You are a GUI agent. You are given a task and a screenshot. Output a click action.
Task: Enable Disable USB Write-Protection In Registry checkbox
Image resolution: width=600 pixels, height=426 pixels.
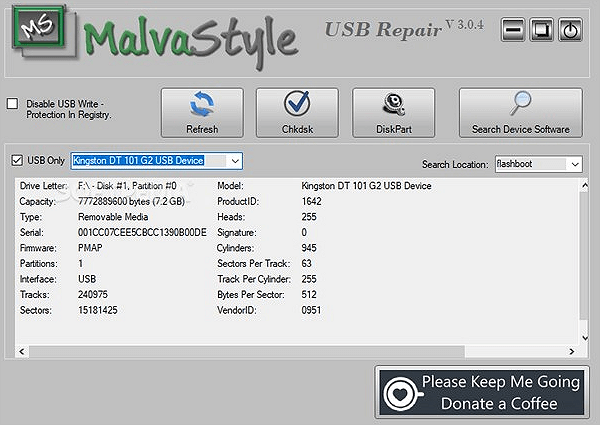coord(13,104)
